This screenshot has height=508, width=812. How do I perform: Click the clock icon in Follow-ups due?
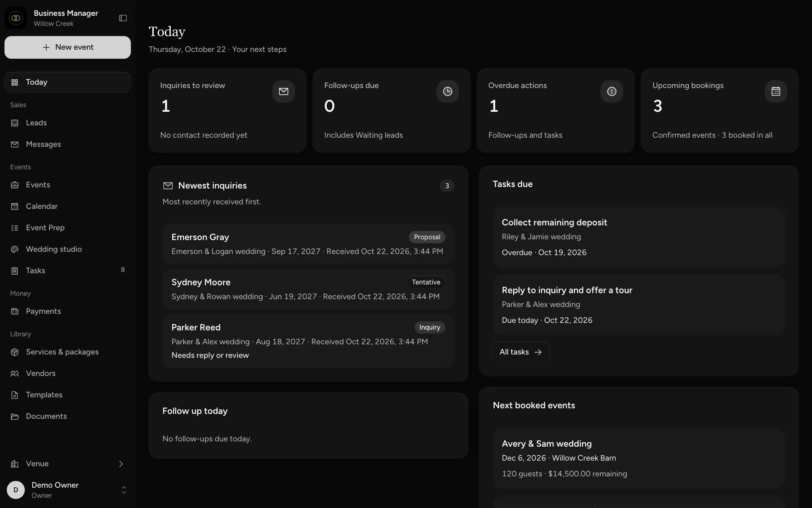pyautogui.click(x=447, y=91)
